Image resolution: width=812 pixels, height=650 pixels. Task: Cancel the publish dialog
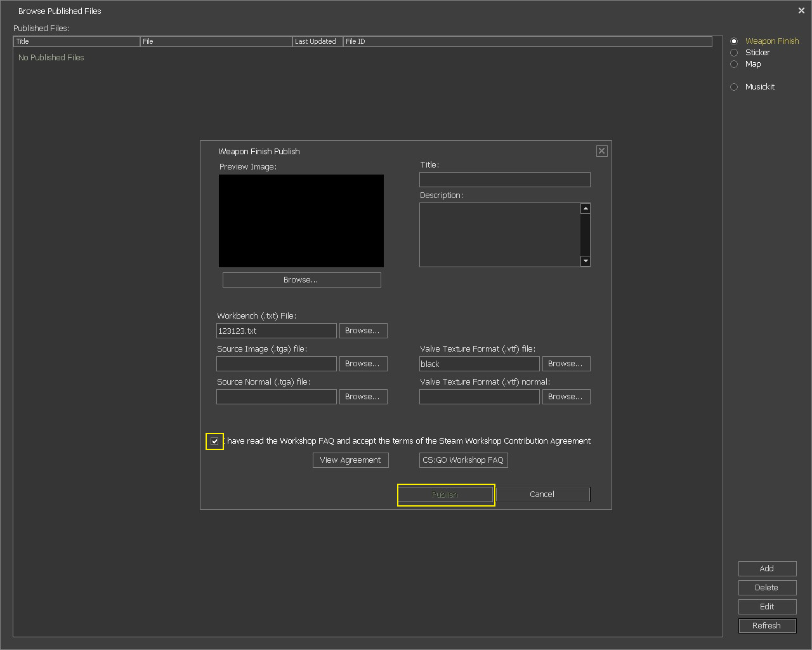(542, 494)
